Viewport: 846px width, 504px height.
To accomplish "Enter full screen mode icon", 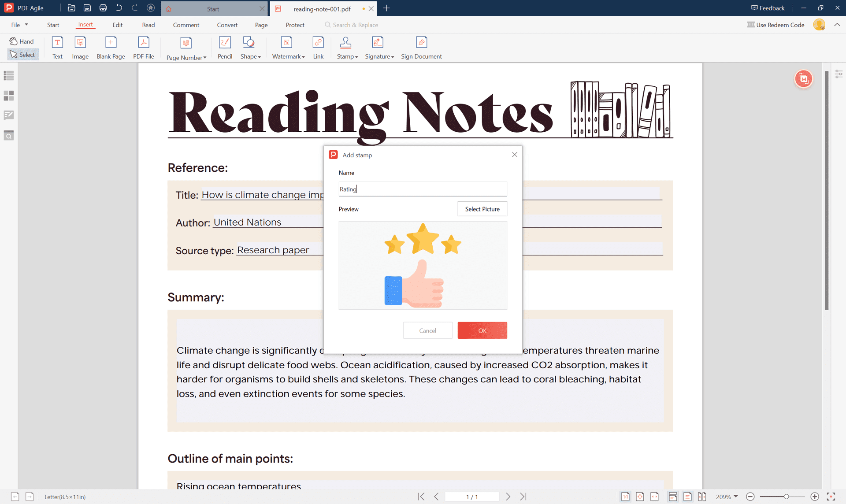I will (x=831, y=497).
